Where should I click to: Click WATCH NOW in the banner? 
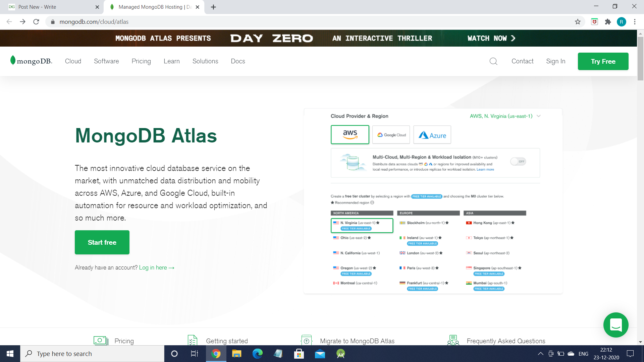pyautogui.click(x=491, y=38)
